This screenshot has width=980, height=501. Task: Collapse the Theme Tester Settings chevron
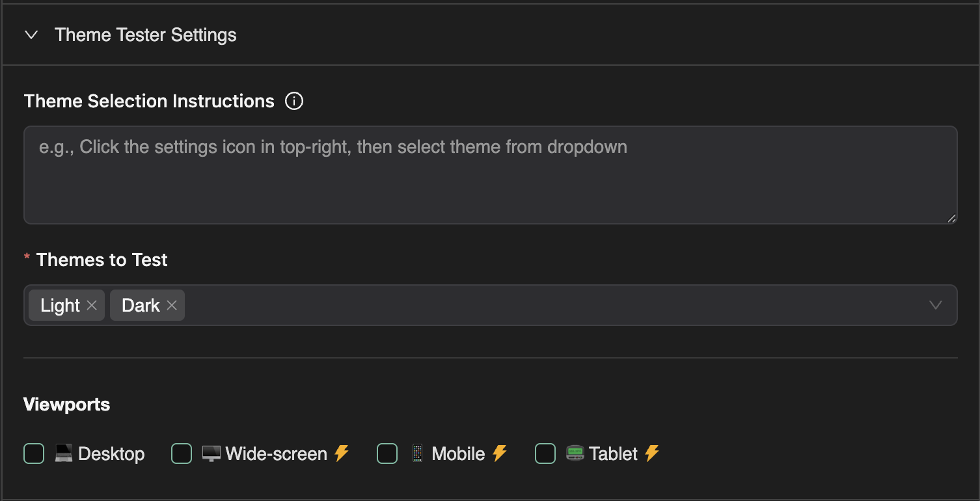click(x=31, y=35)
